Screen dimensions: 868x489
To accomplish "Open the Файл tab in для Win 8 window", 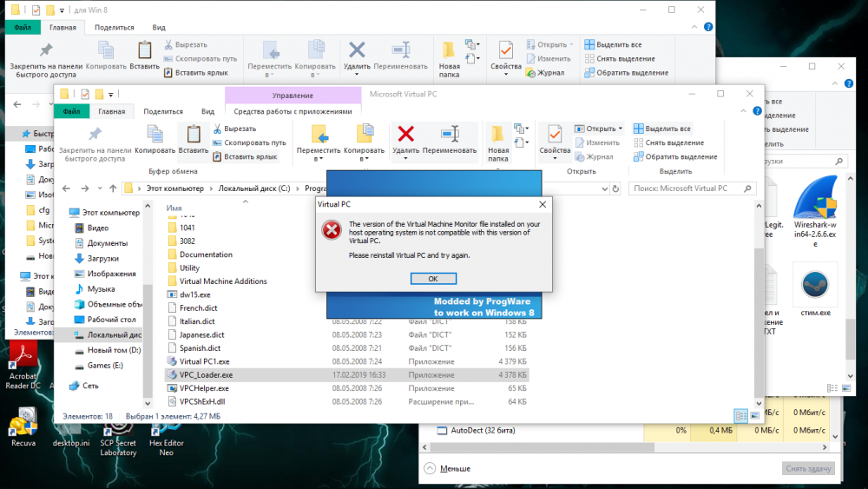I will pyautogui.click(x=23, y=27).
